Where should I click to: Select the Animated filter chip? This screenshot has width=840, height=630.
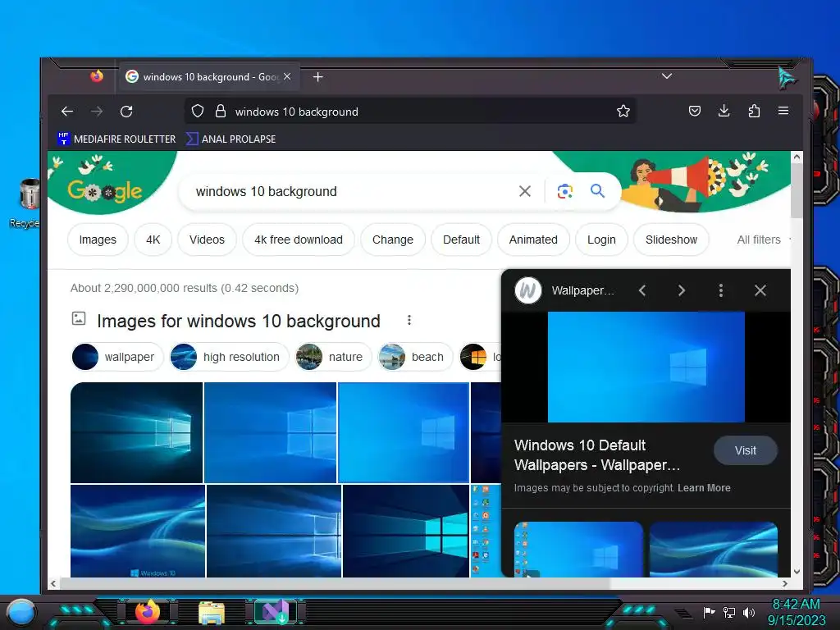click(x=533, y=240)
